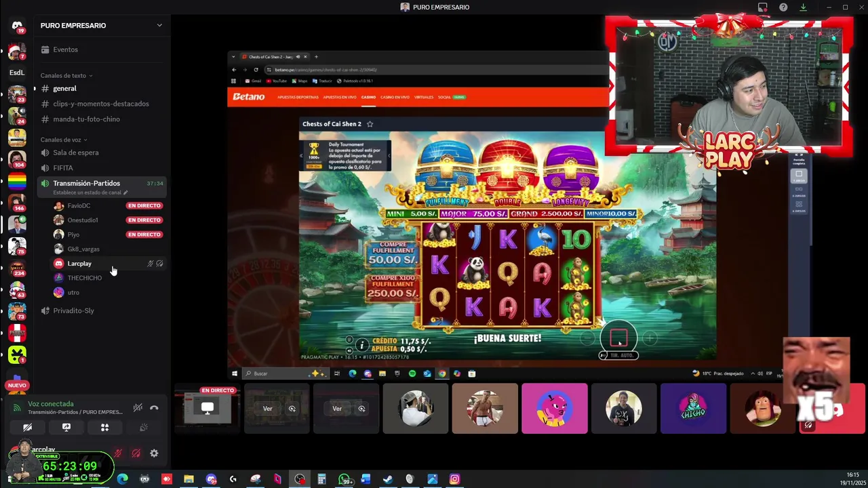Unmute microphone in user panel
Screen dimensions: 868x488
tap(119, 453)
